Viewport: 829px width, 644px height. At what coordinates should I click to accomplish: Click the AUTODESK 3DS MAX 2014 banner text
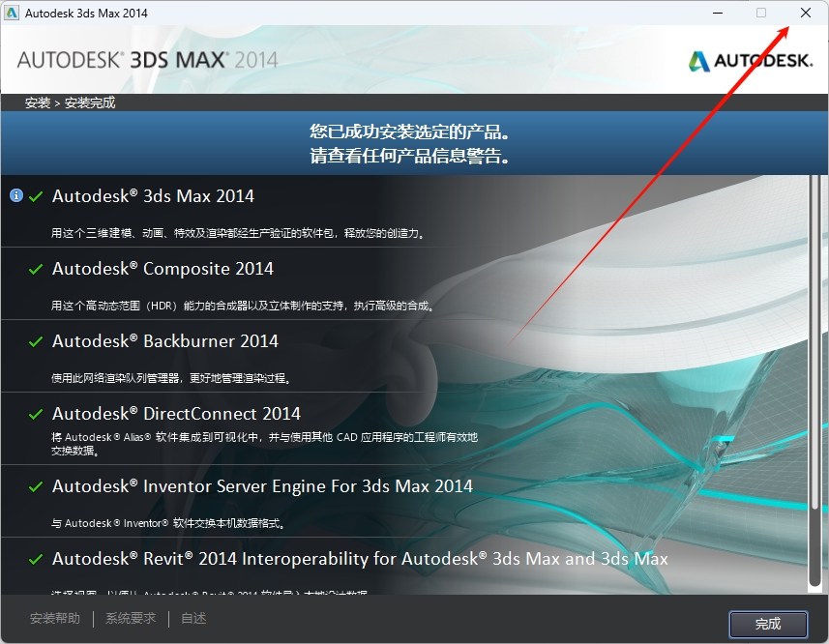coord(145,58)
